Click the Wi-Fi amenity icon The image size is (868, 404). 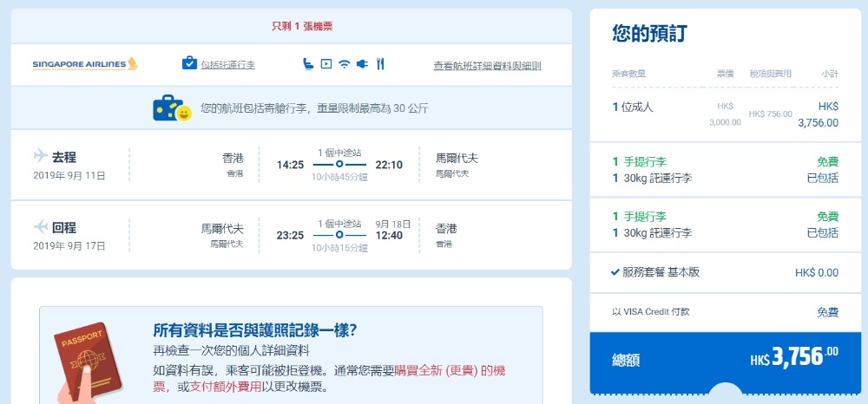pos(344,64)
